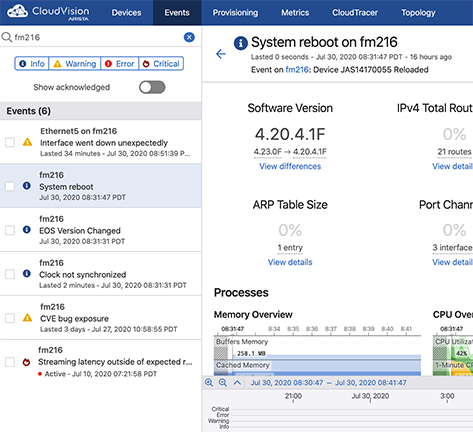Click warning icon on Ethernet5 event

[27, 142]
